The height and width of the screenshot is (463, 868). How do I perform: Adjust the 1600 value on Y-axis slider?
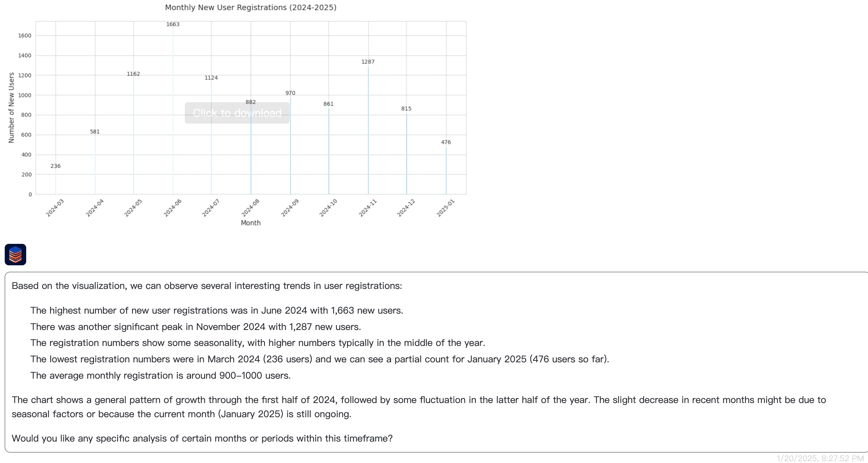[24, 36]
